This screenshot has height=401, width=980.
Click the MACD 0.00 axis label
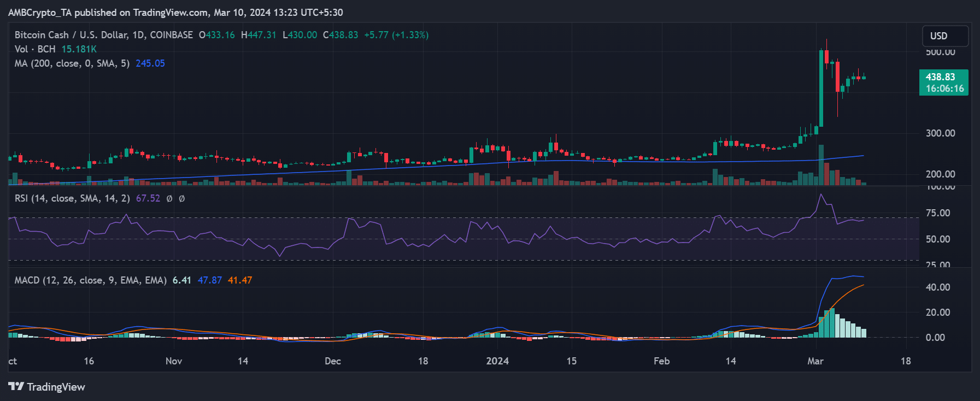point(935,338)
